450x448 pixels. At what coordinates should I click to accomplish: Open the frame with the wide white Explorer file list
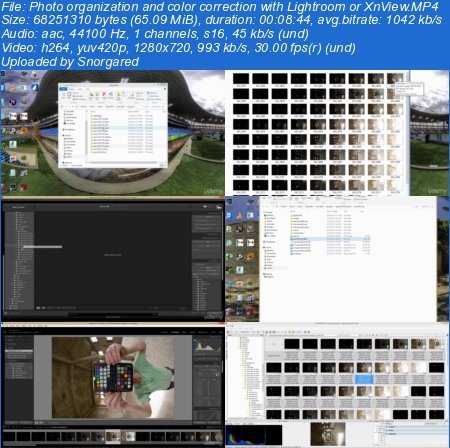click(x=337, y=259)
